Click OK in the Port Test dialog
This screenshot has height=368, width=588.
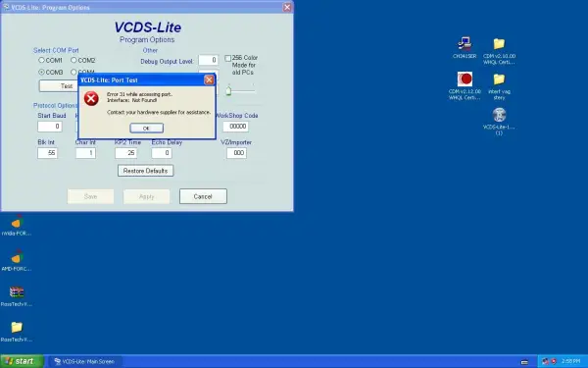[147, 128]
